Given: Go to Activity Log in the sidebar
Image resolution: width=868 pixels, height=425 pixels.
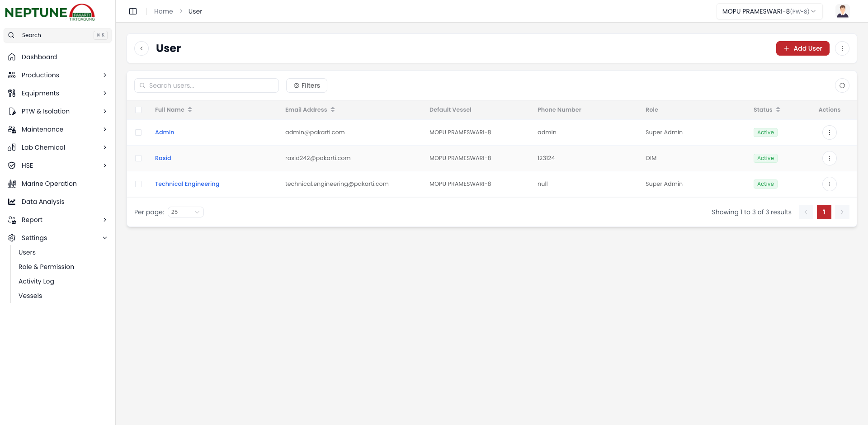Looking at the screenshot, I should 36,281.
